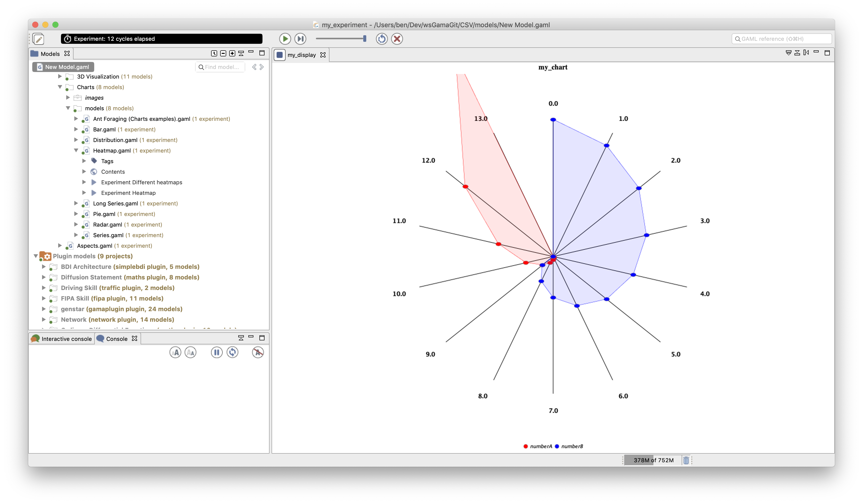
Task: Click the clock history icon in Models panel
Action: pyautogui.click(x=214, y=53)
